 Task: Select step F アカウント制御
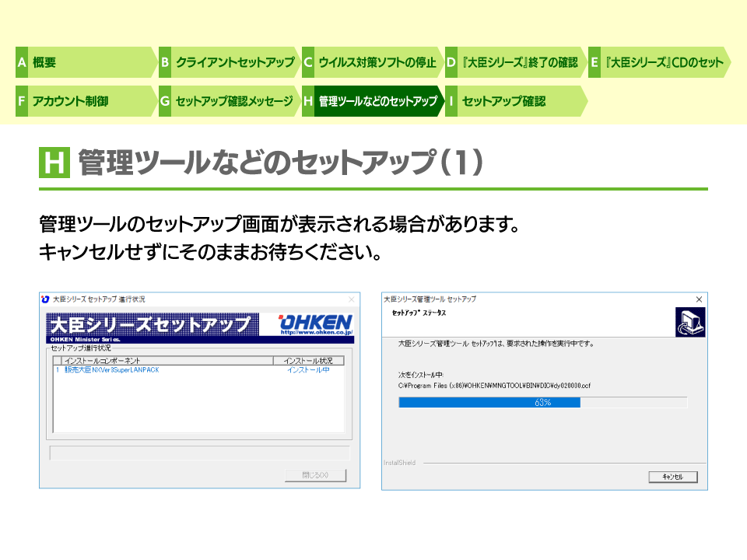[86, 101]
